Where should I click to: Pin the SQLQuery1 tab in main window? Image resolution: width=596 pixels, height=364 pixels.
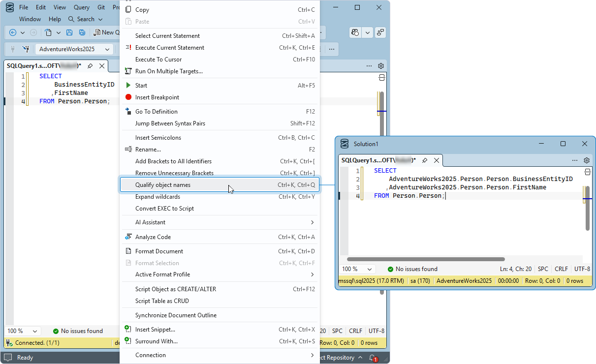point(90,66)
